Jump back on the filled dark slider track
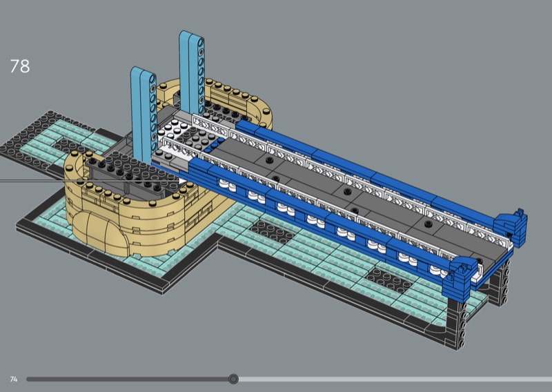Screen dimensions: 552x392 coord(128,380)
